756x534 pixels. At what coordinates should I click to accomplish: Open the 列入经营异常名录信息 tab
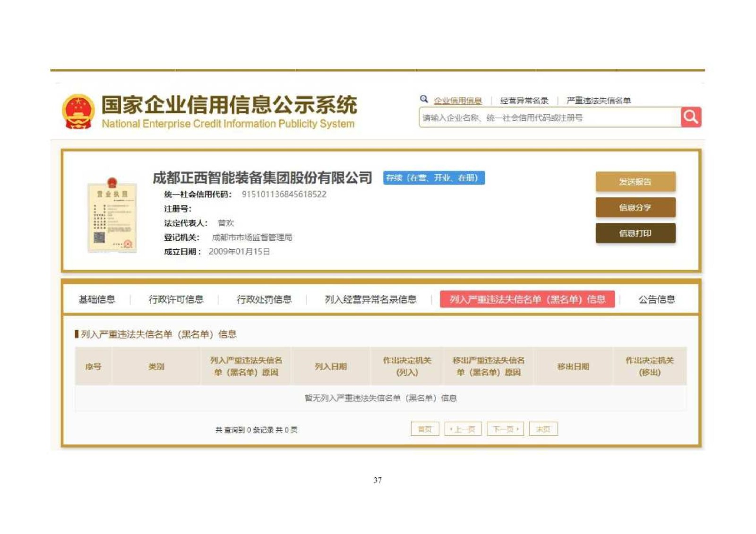click(370, 299)
